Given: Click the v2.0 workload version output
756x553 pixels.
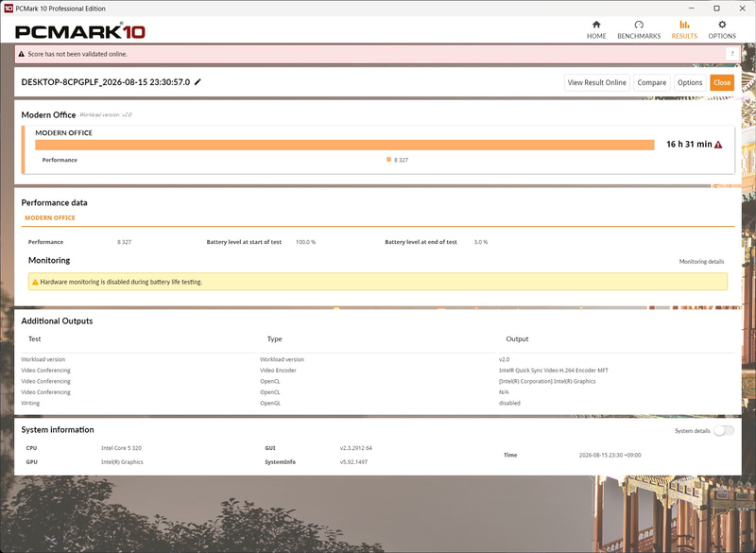Looking at the screenshot, I should (504, 359).
